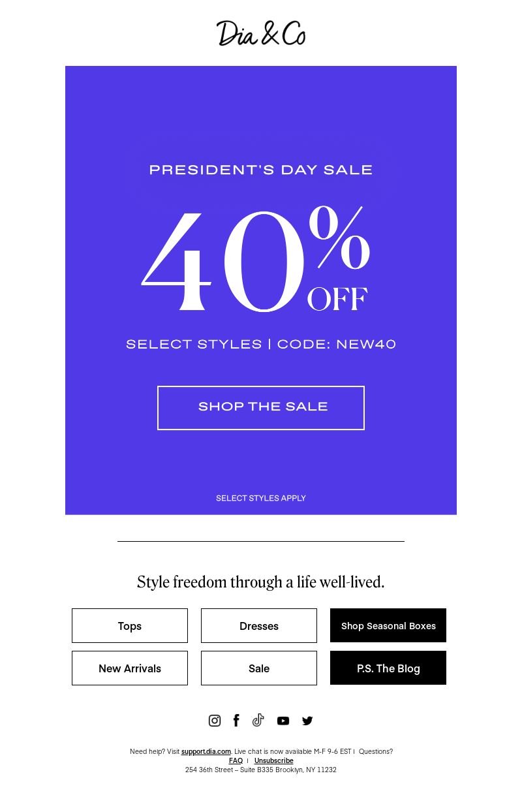Click the Dia & Co logo
The width and height of the screenshot is (522, 812).
[261, 33]
